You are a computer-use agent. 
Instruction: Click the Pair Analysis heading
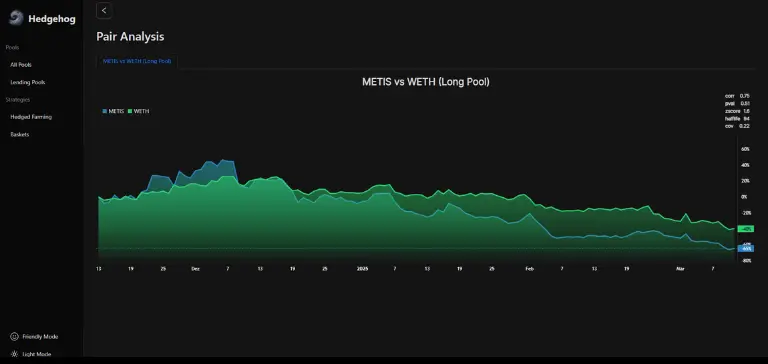[x=130, y=37]
